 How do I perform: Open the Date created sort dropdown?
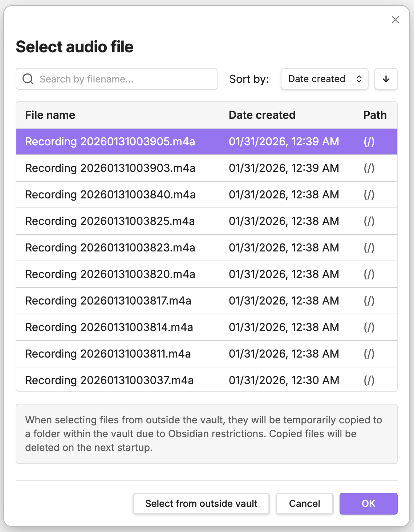click(x=324, y=79)
